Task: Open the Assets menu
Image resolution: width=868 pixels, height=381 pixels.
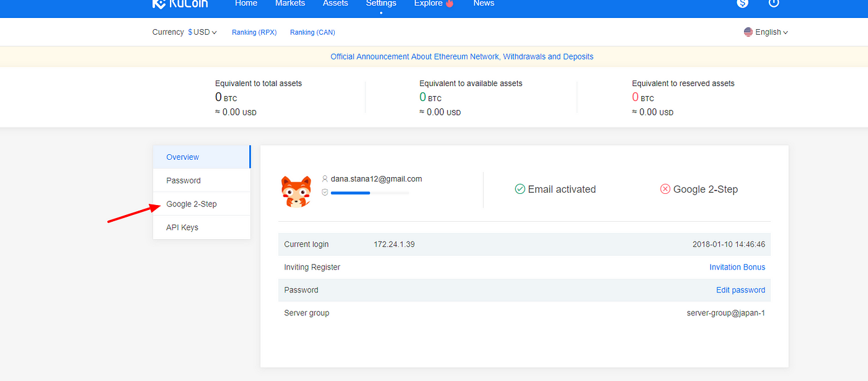Action: click(x=335, y=3)
